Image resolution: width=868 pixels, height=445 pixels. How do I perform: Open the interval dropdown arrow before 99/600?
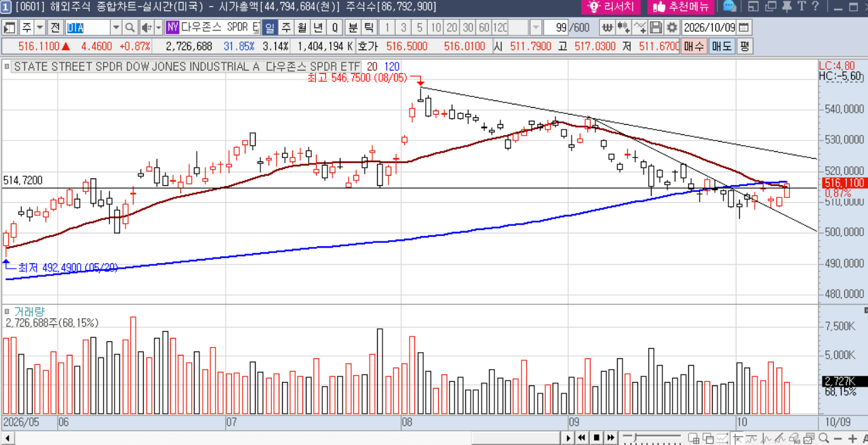coord(536,28)
